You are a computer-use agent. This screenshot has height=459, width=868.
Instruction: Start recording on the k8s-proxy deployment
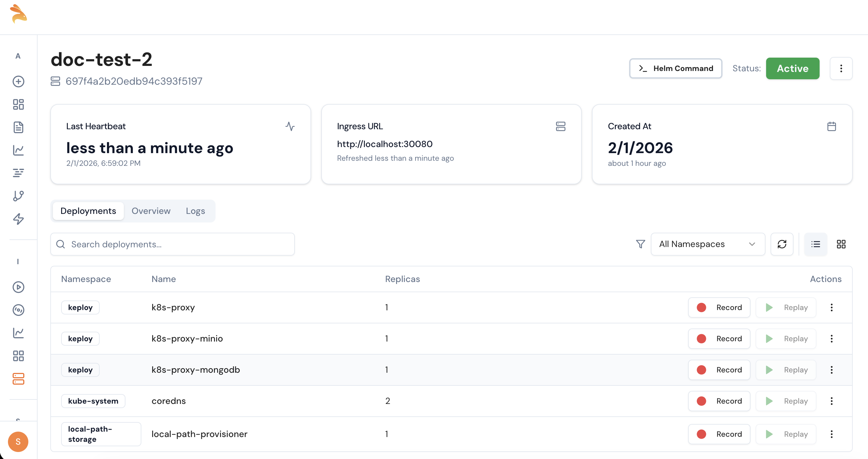[719, 307]
